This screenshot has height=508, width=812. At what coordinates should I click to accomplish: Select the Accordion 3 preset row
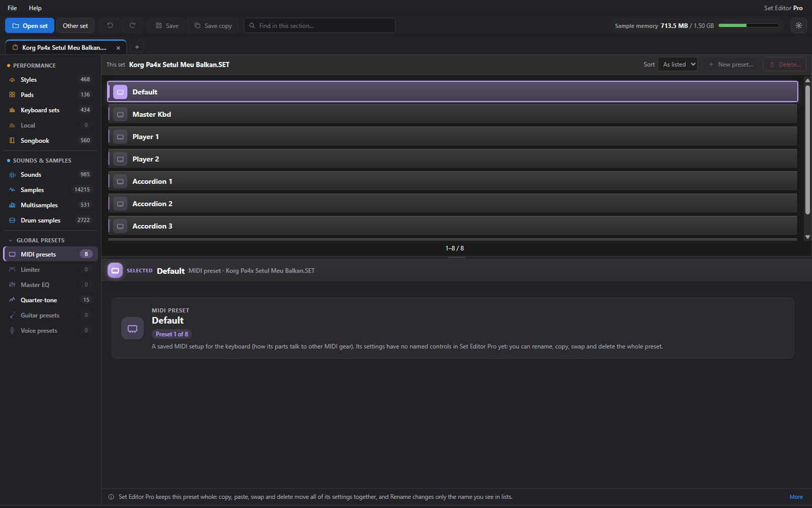pyautogui.click(x=453, y=226)
